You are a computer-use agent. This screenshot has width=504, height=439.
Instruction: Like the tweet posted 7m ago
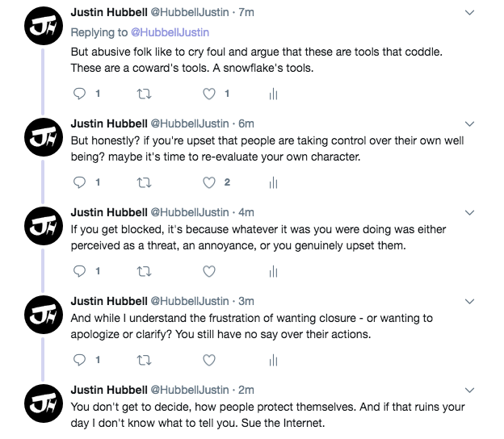point(209,94)
